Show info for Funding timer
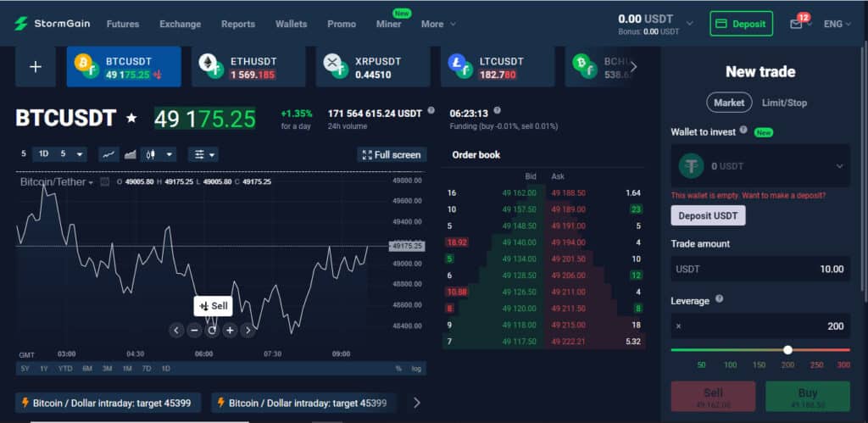This screenshot has height=423, width=868. click(x=497, y=110)
